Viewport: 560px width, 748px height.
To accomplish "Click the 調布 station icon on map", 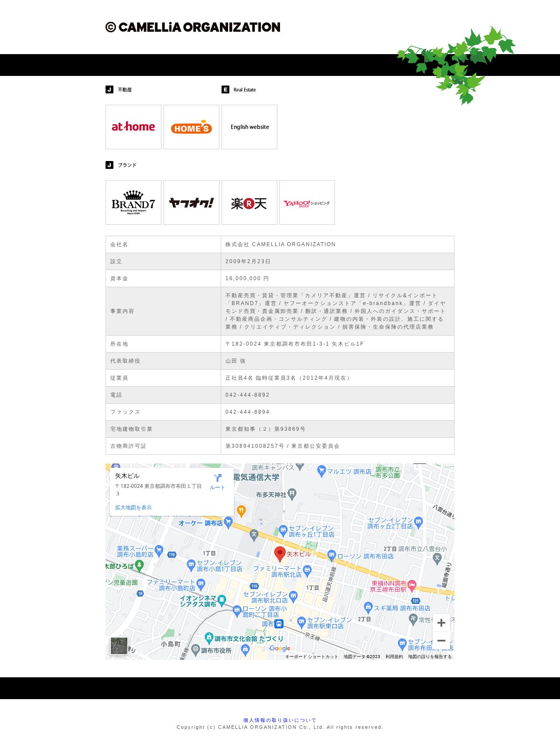I will 279,624.
